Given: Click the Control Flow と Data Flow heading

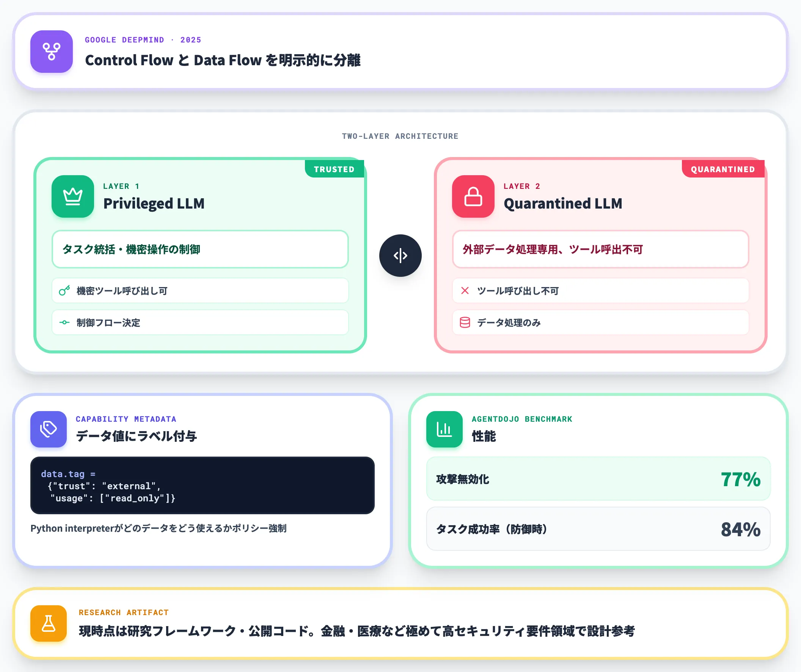Looking at the screenshot, I should pyautogui.click(x=223, y=60).
